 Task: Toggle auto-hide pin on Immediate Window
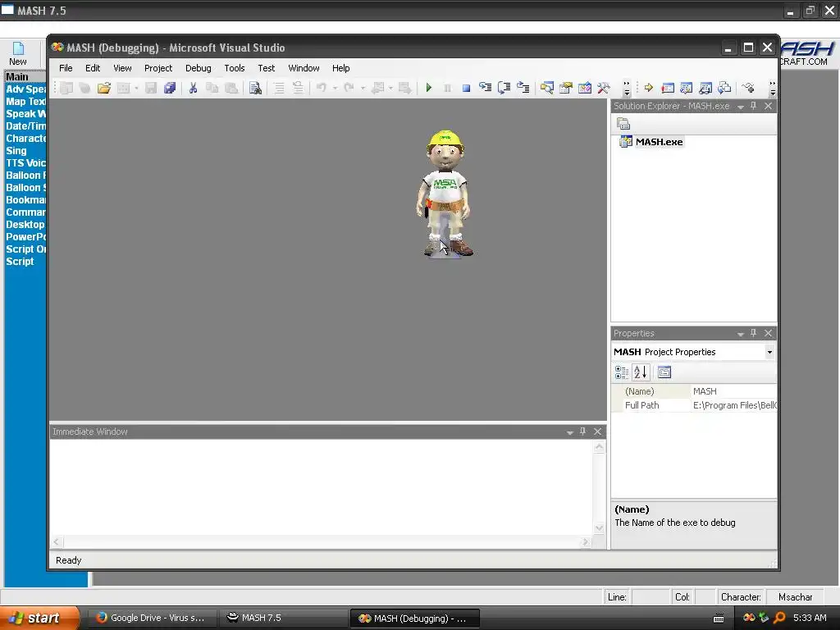pos(583,431)
